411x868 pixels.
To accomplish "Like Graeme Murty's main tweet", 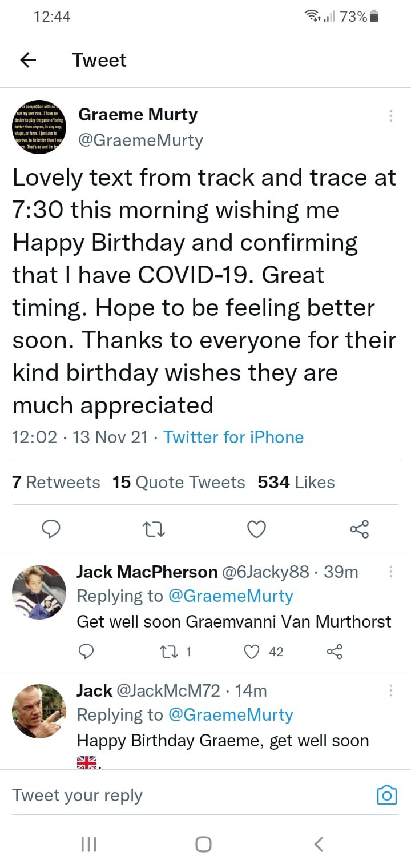I will (257, 529).
